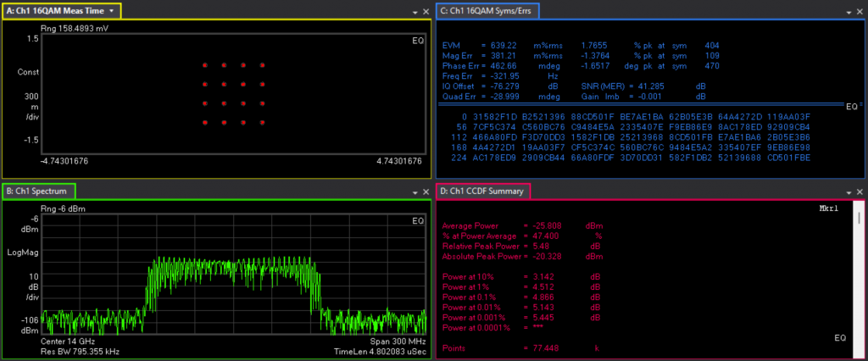The width and height of the screenshot is (868, 361).
Task: Activate the C: Ch1 16QAM Syms/Errs tab
Action: point(487,11)
